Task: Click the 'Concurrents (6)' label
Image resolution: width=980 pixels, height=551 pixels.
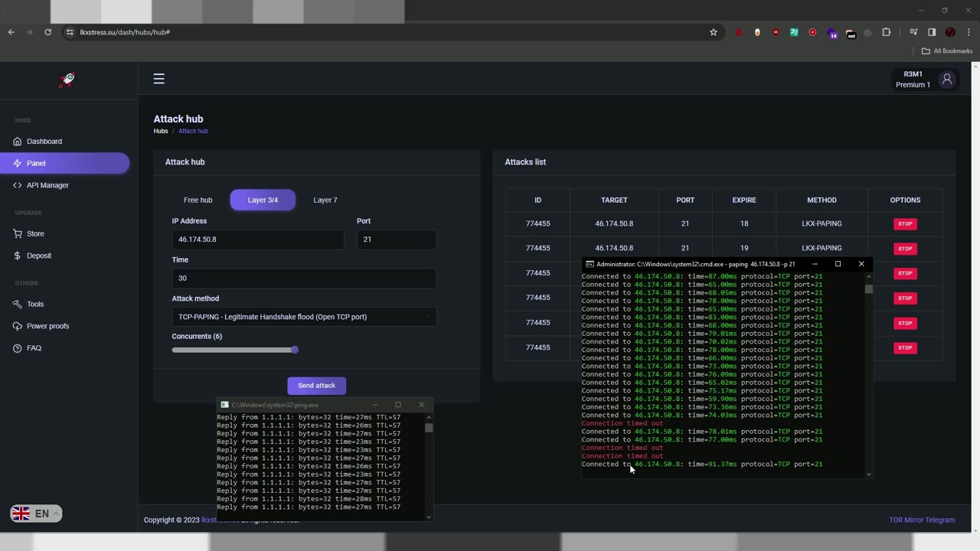Action: 197,337
